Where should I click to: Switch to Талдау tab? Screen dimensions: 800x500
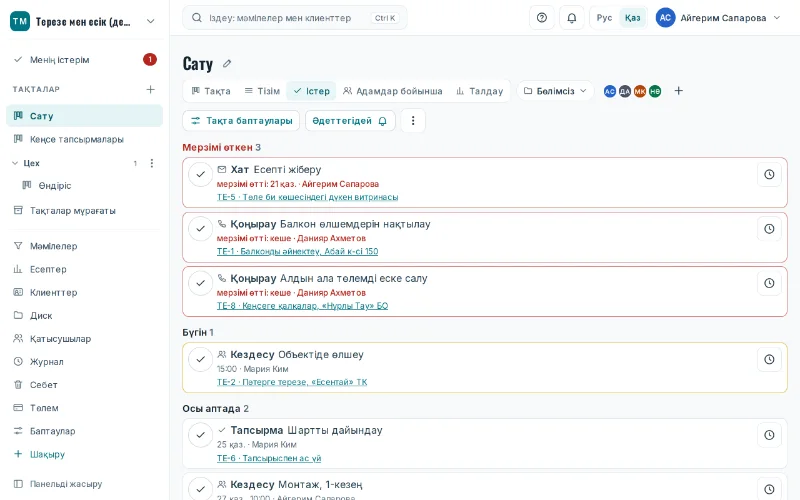pos(479,91)
